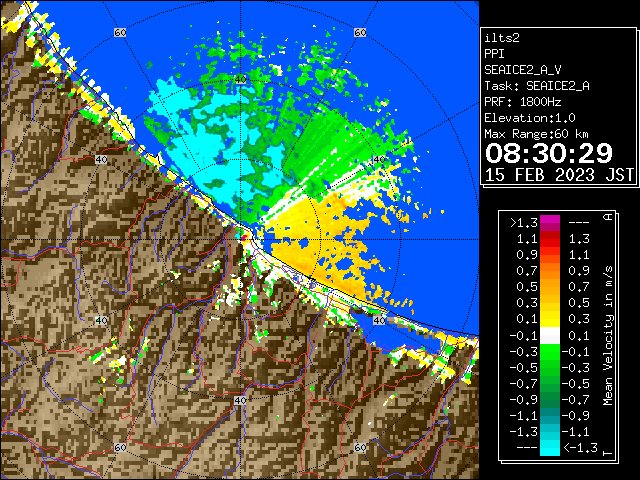Click the white band in the velocity color bar
This screenshot has width=640, height=480.
click(550, 336)
